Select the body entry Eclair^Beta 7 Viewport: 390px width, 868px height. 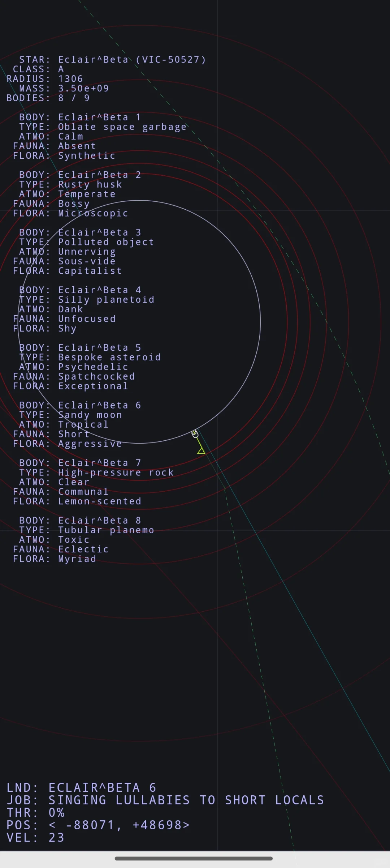(x=99, y=463)
